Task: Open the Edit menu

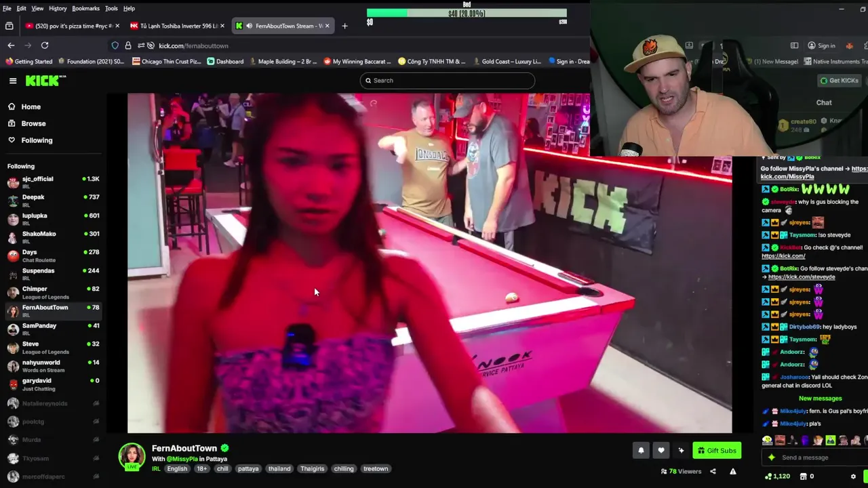Action: (x=22, y=8)
